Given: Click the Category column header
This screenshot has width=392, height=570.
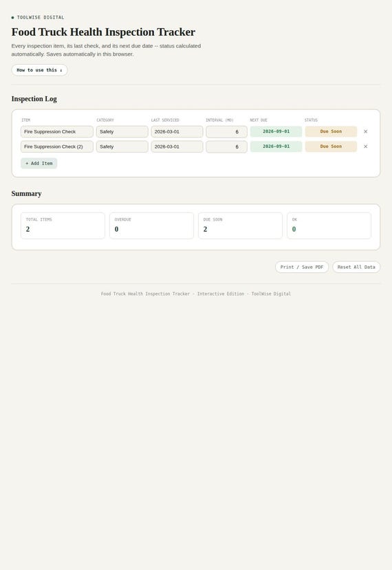Looking at the screenshot, I should [x=105, y=120].
